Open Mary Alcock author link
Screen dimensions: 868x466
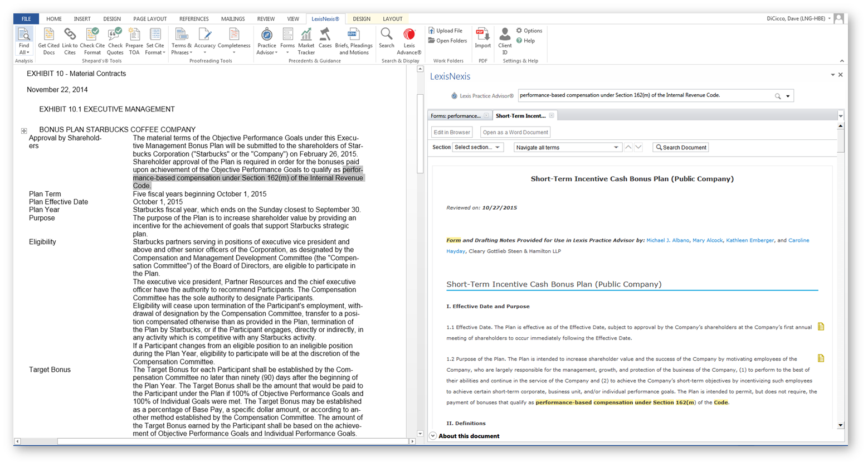708,240
